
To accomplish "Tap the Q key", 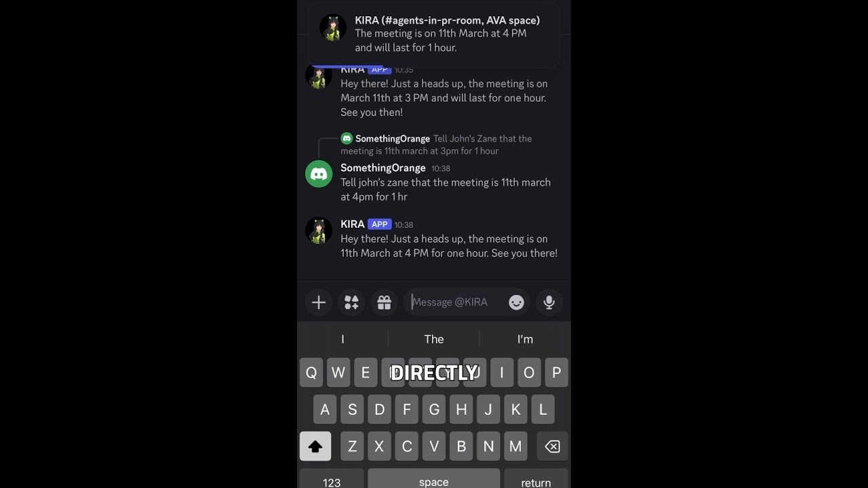I will [x=311, y=373].
